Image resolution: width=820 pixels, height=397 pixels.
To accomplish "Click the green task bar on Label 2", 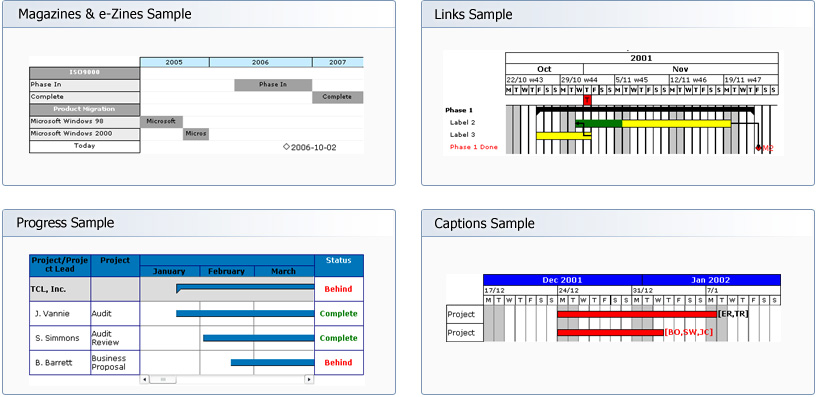I will click(599, 123).
